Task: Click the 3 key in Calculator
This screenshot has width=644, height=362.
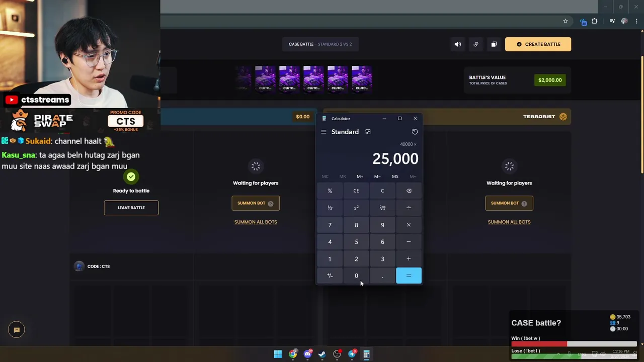Action: point(382,259)
